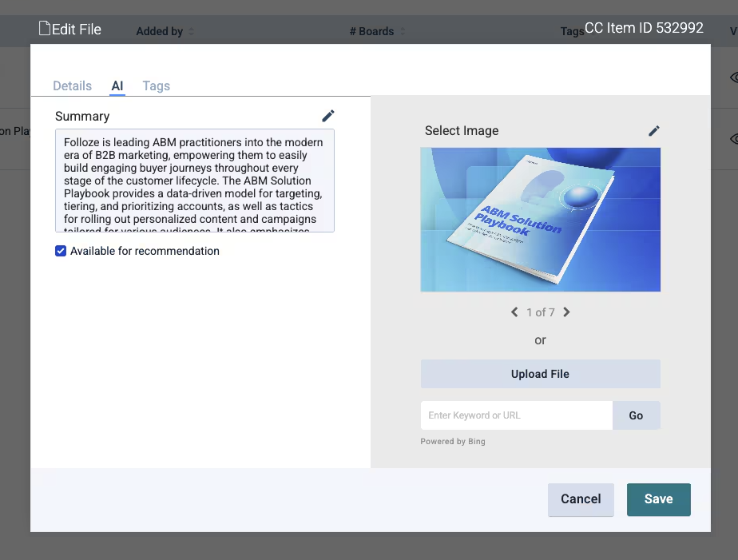
Task: Click the '1 of 7' image counter
Action: (540, 312)
